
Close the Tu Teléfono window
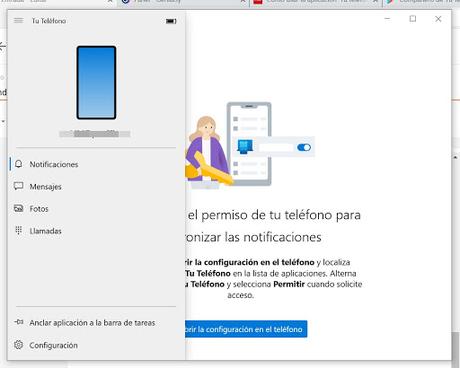click(x=438, y=19)
